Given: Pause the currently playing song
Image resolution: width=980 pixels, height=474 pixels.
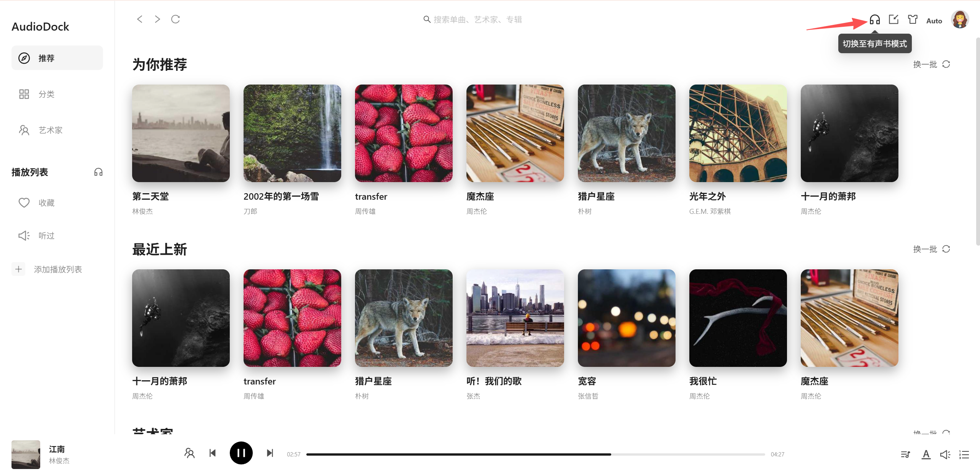Looking at the screenshot, I should click(241, 453).
